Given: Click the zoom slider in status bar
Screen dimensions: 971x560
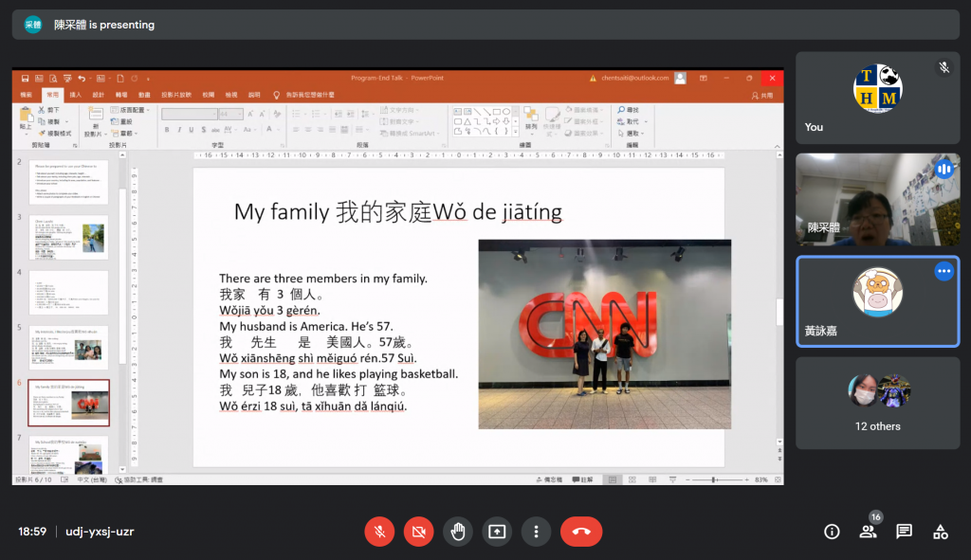Looking at the screenshot, I should [717, 479].
